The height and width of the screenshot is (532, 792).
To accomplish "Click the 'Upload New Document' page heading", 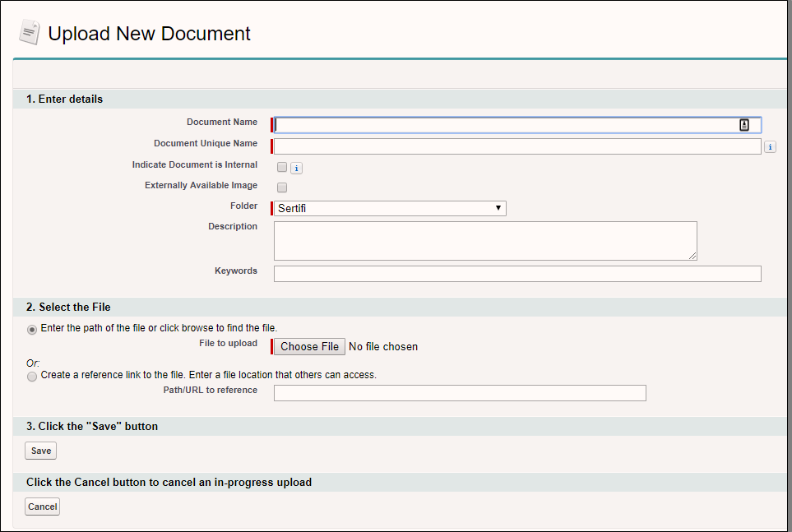I will pos(149,34).
